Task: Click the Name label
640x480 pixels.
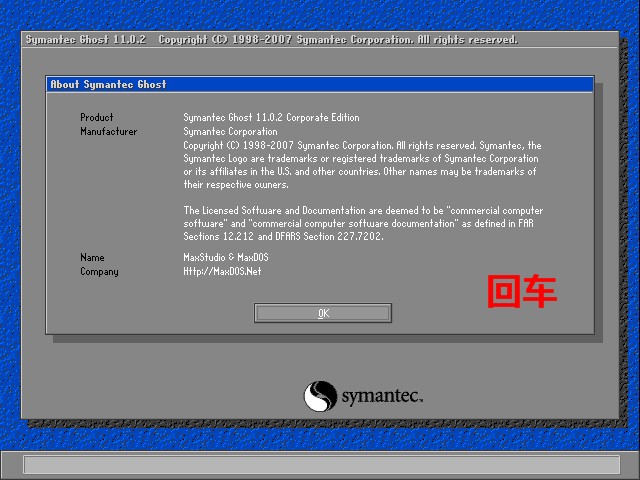Action: [92, 258]
